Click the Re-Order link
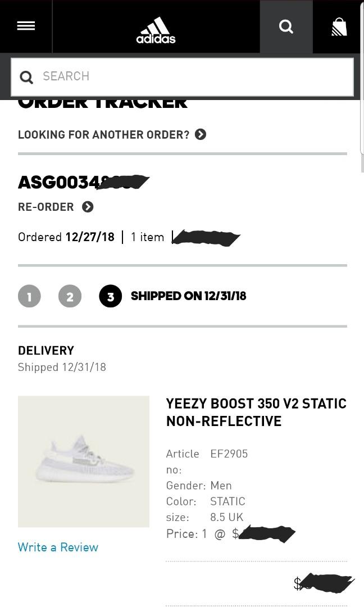Image resolution: width=364 pixels, height=607 pixels. [x=46, y=207]
